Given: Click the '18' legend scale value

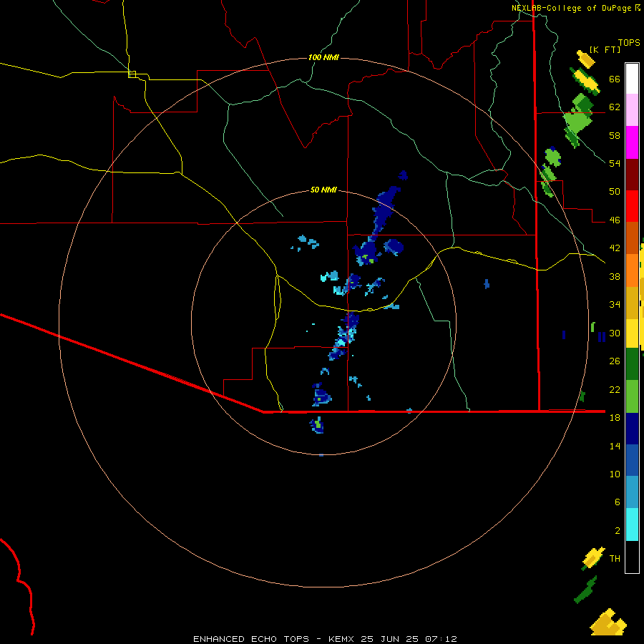Looking at the screenshot, I should pyautogui.click(x=615, y=418).
